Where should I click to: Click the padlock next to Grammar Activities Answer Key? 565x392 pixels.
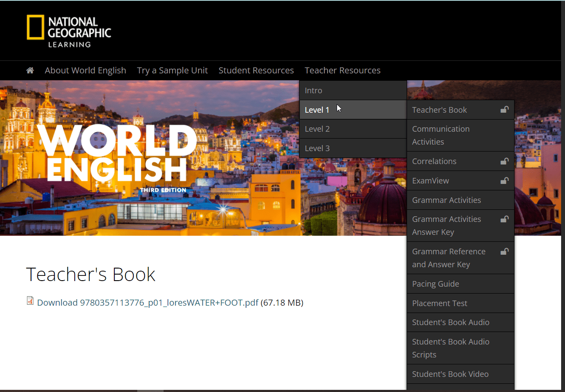[504, 219]
